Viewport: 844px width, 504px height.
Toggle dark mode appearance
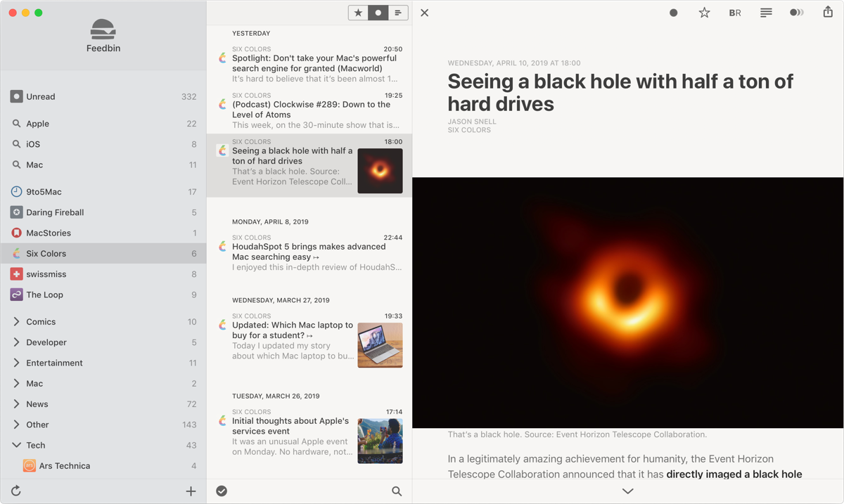(x=797, y=13)
